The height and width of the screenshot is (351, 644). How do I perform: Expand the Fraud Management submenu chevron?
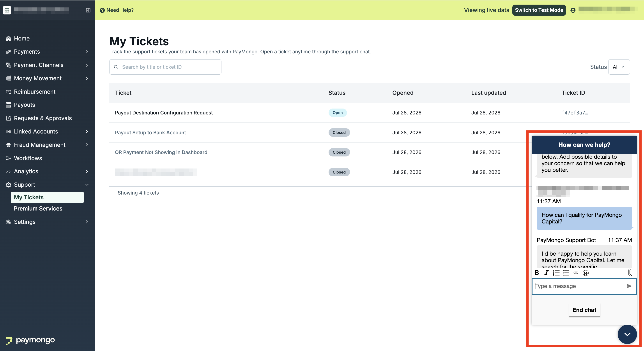coord(87,145)
